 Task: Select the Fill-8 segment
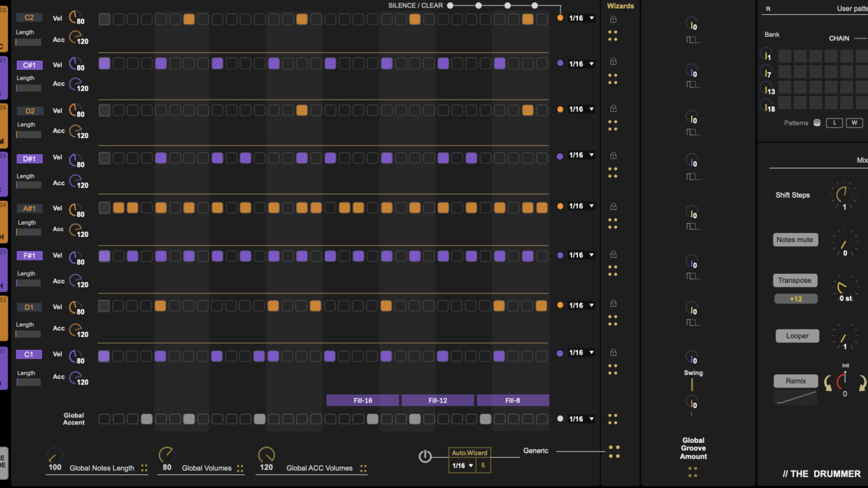[513, 400]
